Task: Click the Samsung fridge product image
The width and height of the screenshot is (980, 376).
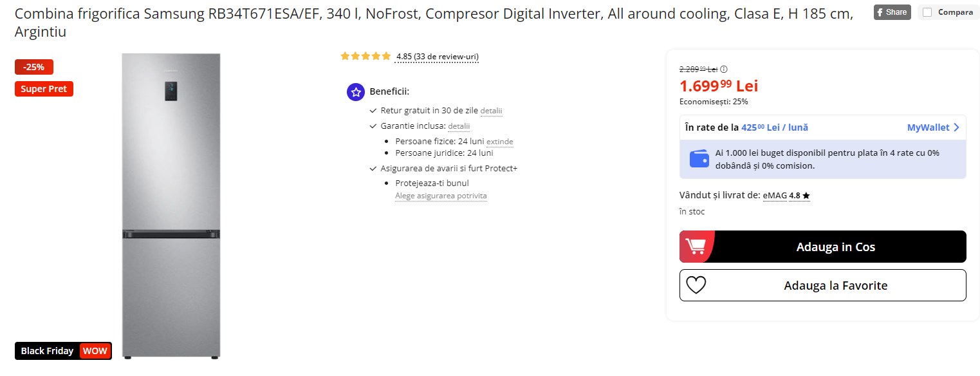Action: (x=171, y=205)
